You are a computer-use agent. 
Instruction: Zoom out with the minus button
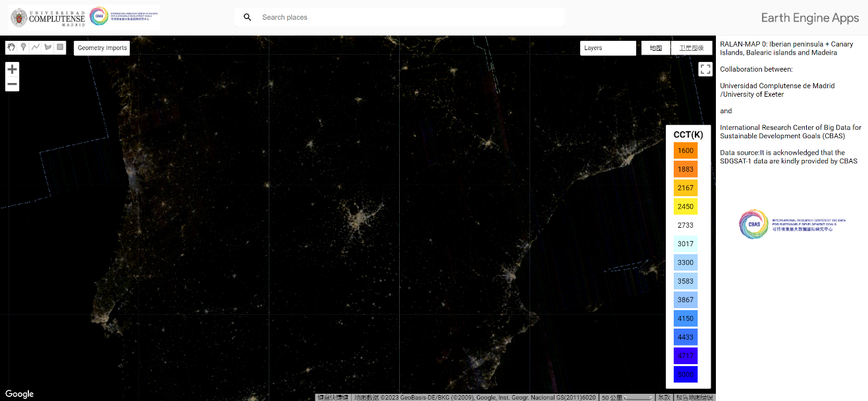pyautogui.click(x=12, y=84)
